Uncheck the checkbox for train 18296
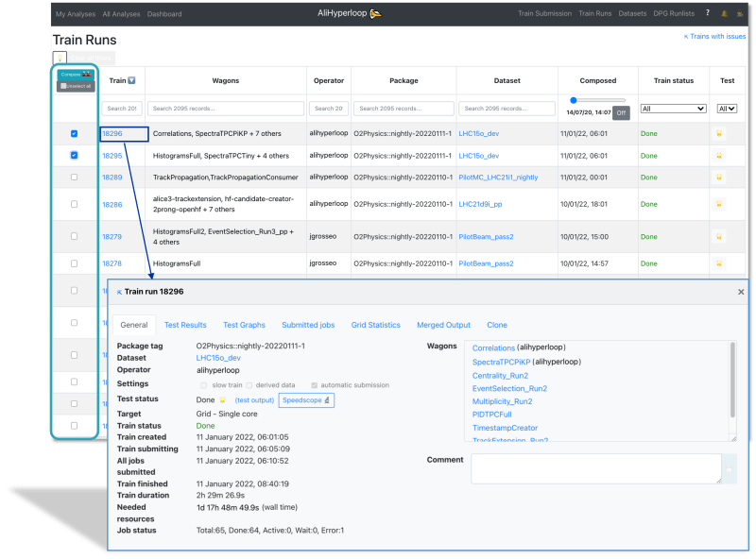 point(74,133)
